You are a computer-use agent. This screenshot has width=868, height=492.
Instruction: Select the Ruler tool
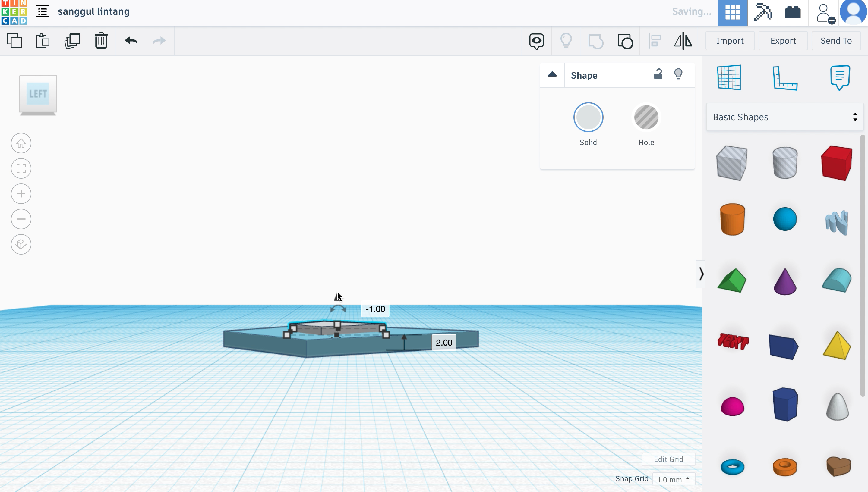785,78
